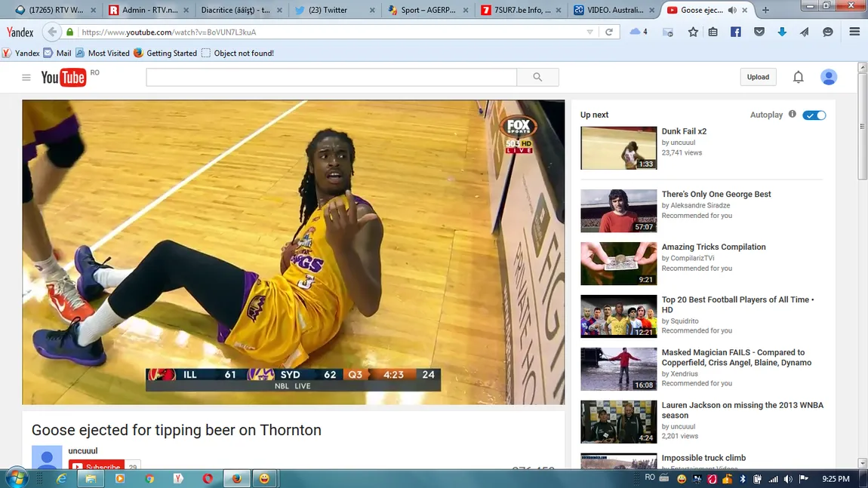
Task: Show Autoplay info icon
Action: [x=793, y=114]
